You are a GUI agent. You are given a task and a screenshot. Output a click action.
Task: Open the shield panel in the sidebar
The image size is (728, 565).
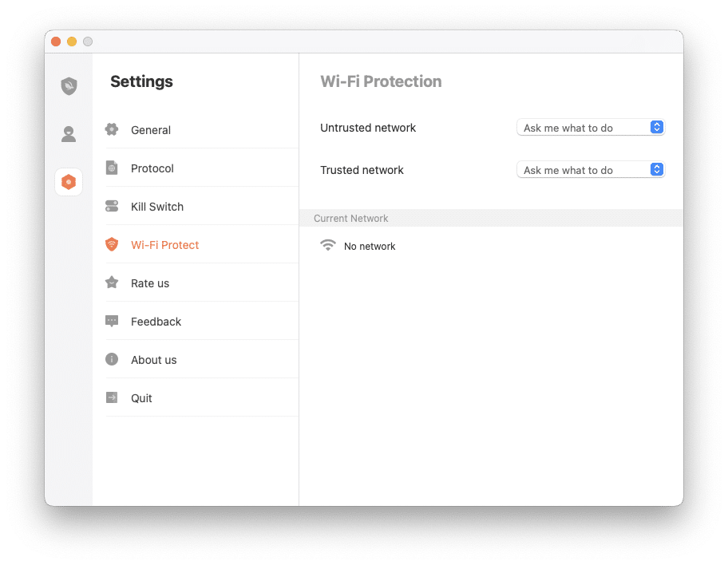[68, 85]
